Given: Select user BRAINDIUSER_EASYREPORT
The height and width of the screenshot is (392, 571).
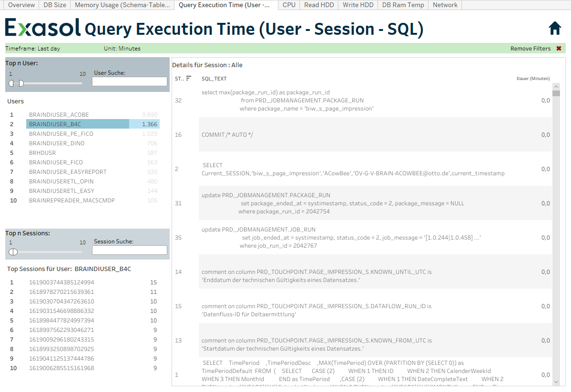Looking at the screenshot, I should [68, 172].
